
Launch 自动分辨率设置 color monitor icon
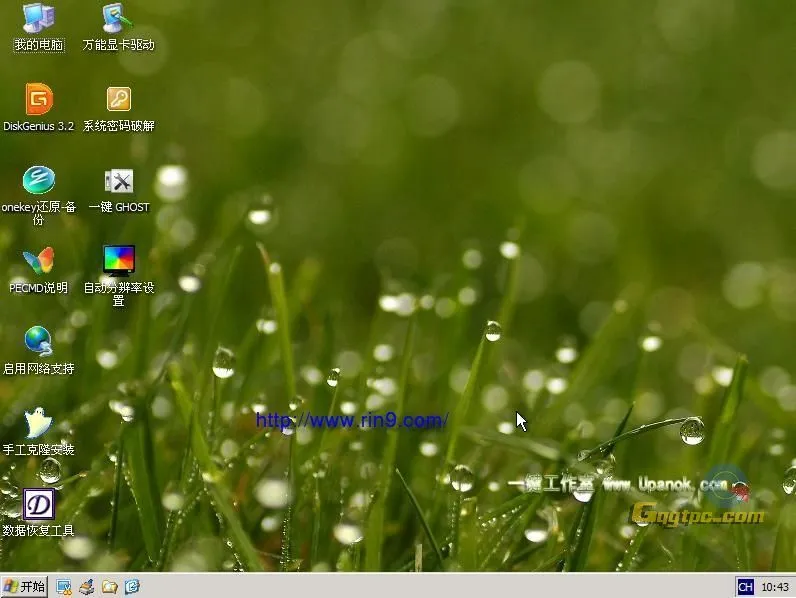click(x=118, y=261)
